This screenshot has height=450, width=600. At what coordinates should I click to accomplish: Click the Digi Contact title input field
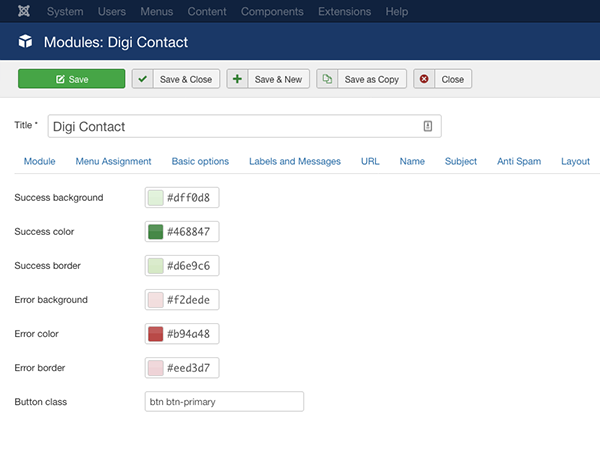(x=245, y=126)
